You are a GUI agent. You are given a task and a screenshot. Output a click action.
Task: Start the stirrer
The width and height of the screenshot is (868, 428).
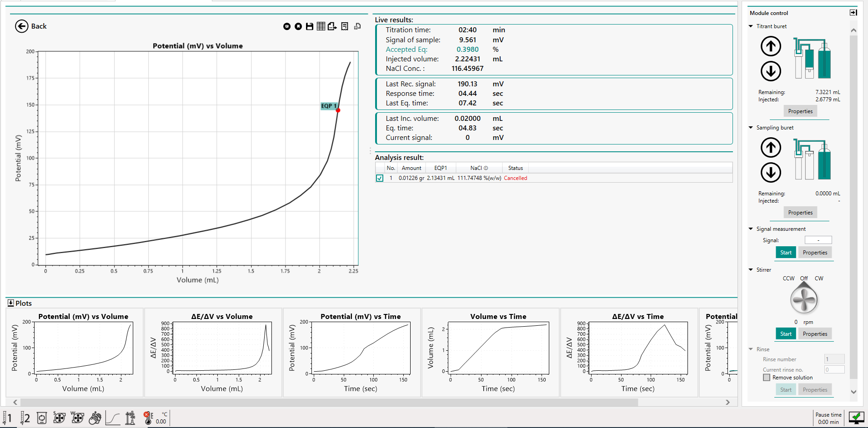coord(785,334)
